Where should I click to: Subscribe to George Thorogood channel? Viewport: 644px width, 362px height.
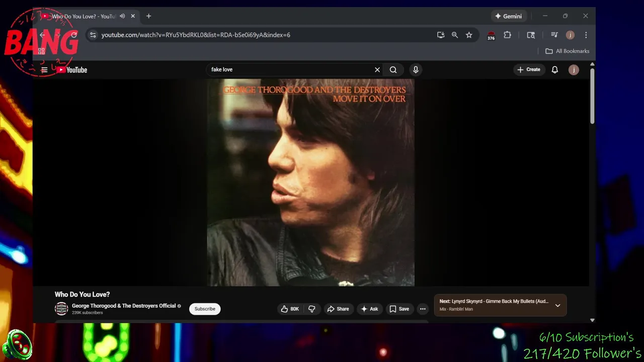point(205,309)
